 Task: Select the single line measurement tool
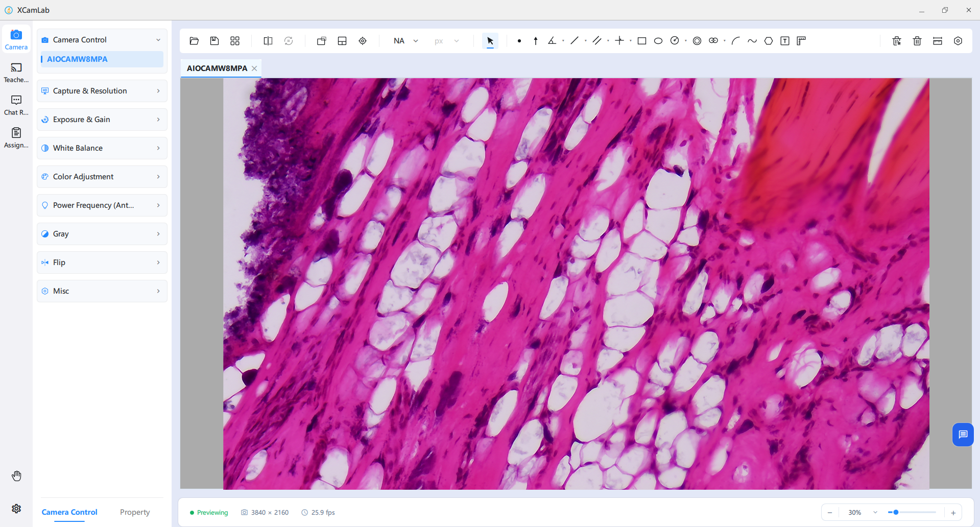pos(575,41)
